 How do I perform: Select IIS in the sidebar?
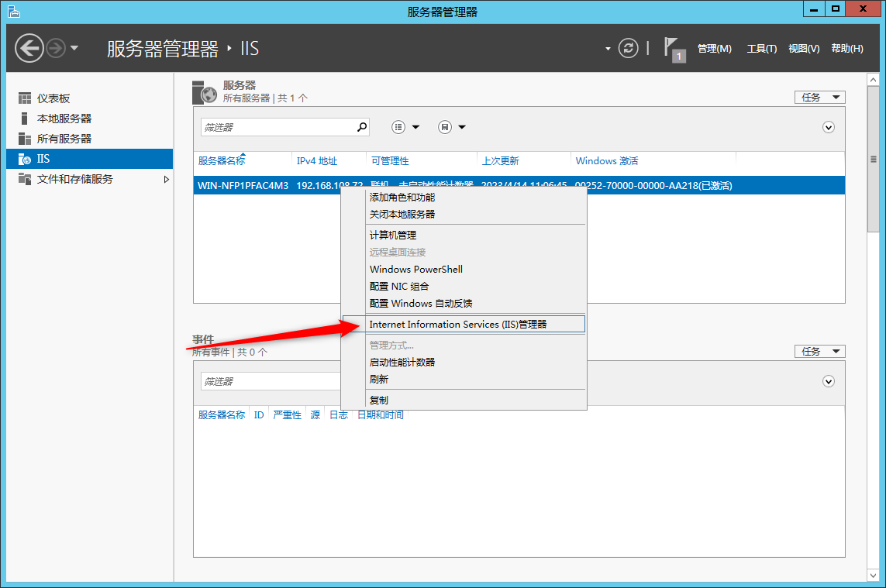[x=89, y=159]
